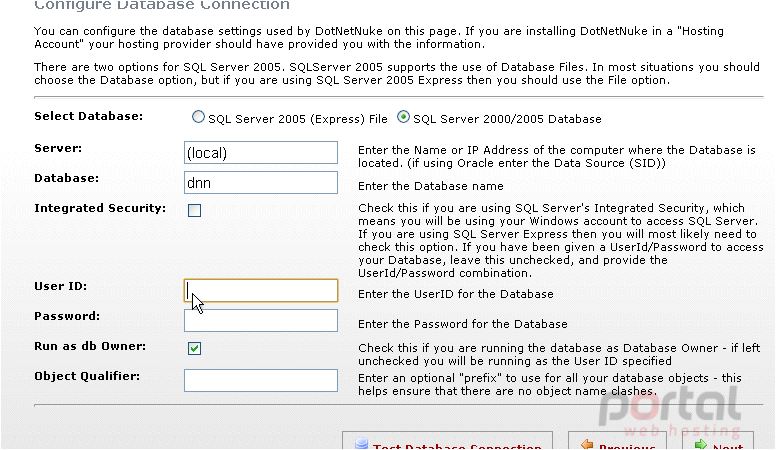
Task: Click the orange left arrow icon beside Previous
Action: (587, 444)
